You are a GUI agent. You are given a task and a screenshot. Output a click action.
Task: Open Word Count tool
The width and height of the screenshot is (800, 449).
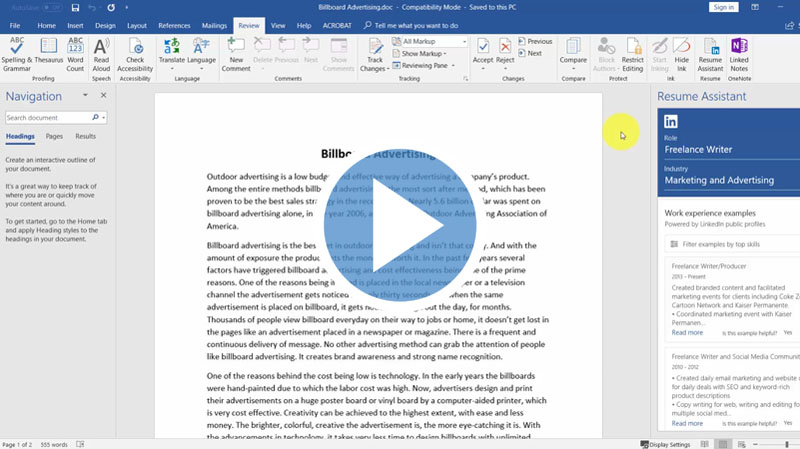point(75,54)
